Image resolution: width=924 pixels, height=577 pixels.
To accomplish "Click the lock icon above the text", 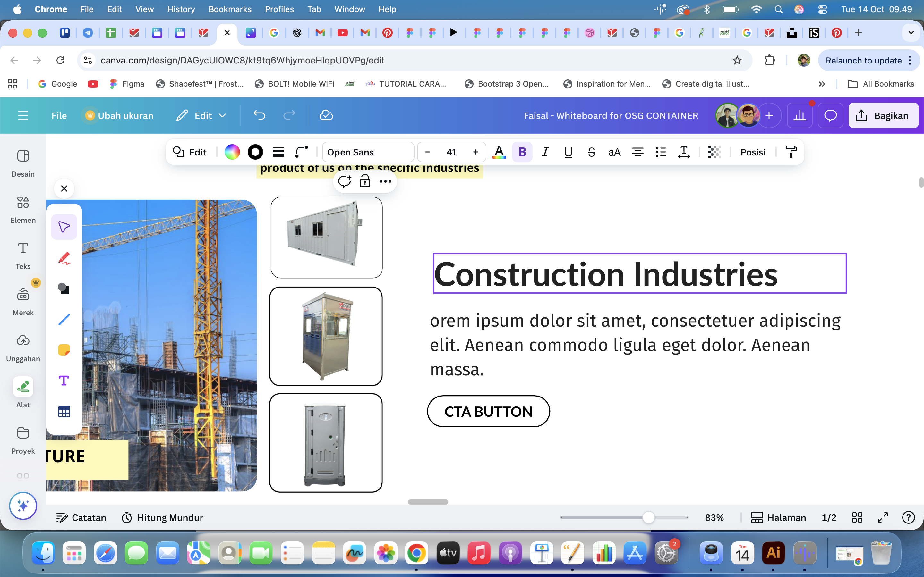I will (365, 181).
